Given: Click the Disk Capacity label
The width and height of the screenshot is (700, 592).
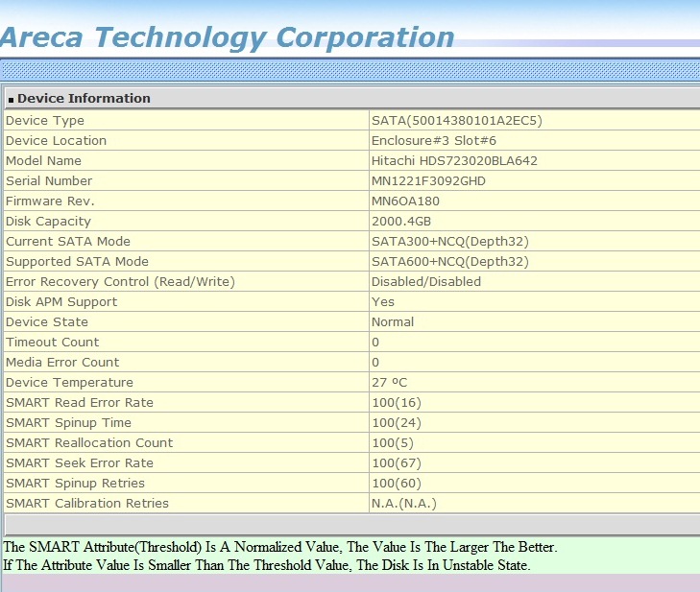Looking at the screenshot, I should click(x=48, y=222).
